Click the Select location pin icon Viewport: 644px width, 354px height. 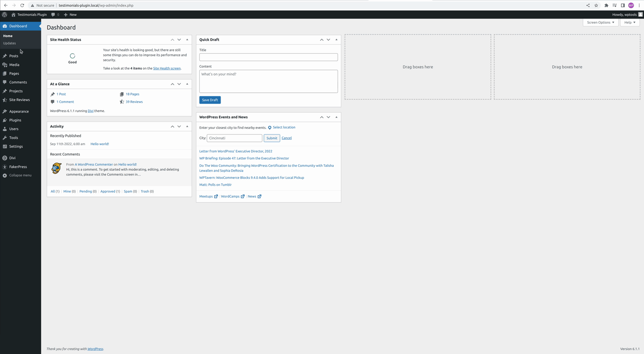(x=270, y=128)
